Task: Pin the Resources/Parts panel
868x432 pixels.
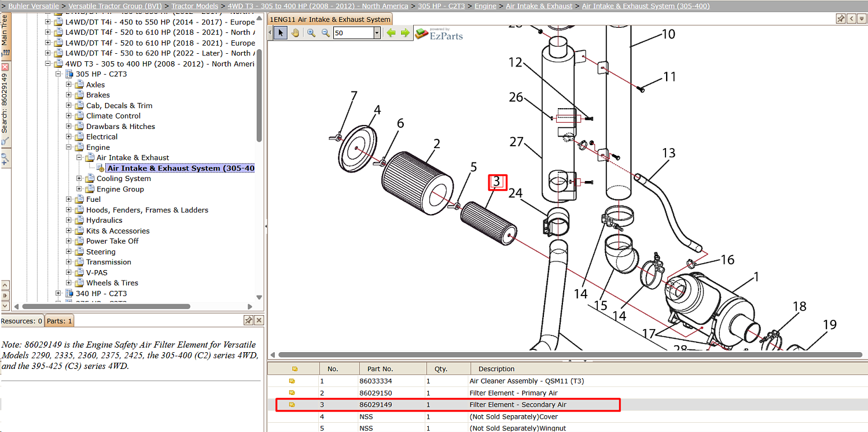Action: click(x=248, y=320)
